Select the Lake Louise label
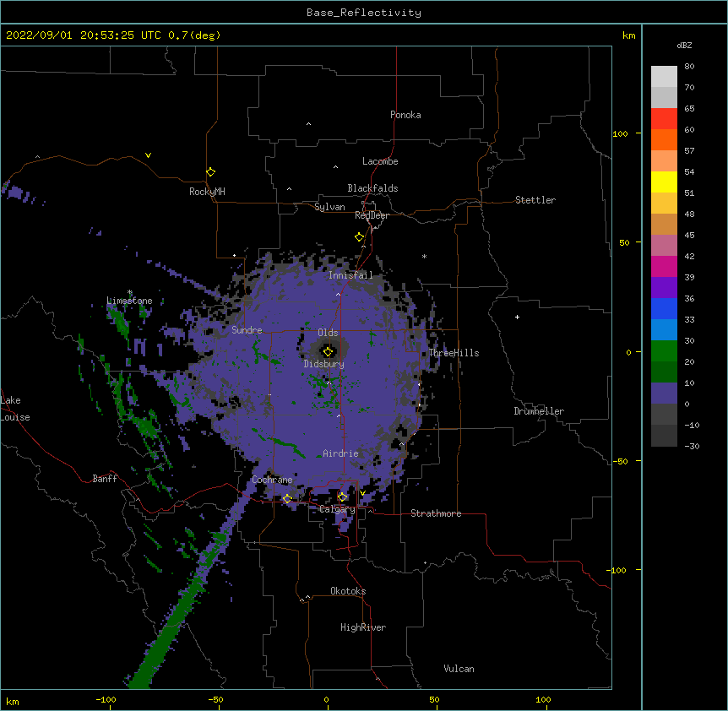728x711 pixels. [15, 409]
